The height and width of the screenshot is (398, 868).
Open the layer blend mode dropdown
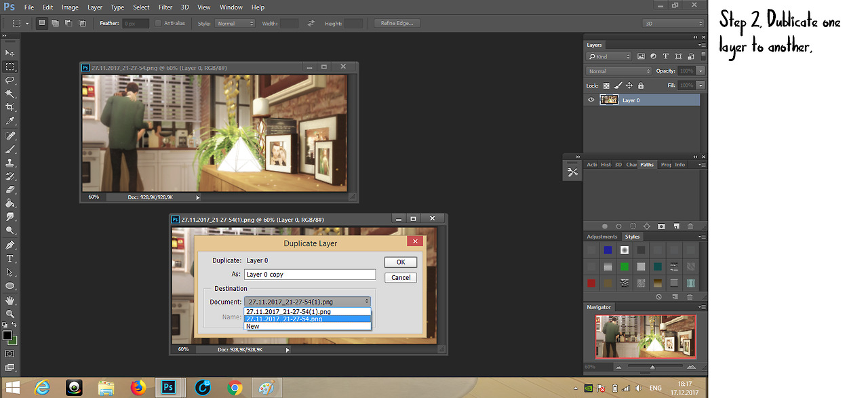tap(618, 71)
